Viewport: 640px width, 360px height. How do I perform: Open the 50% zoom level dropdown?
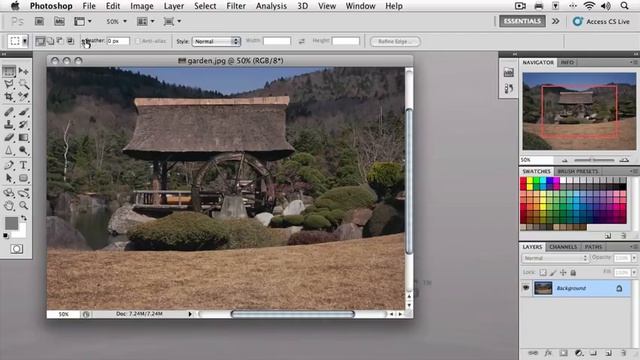116,21
